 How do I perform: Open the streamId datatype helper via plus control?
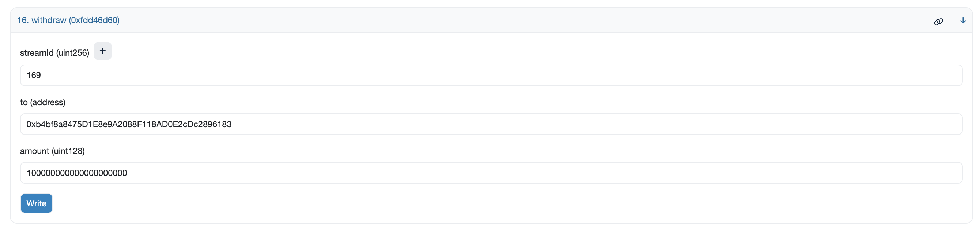[102, 50]
